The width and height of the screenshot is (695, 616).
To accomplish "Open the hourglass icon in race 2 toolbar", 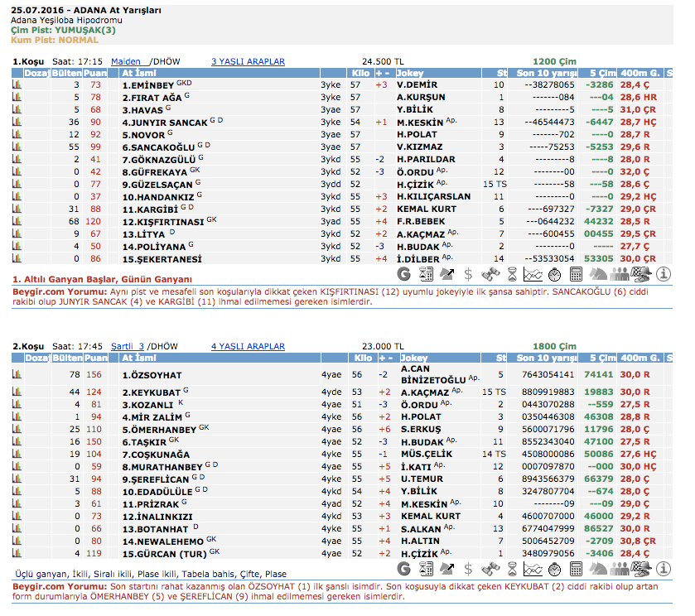I will 513,570.
